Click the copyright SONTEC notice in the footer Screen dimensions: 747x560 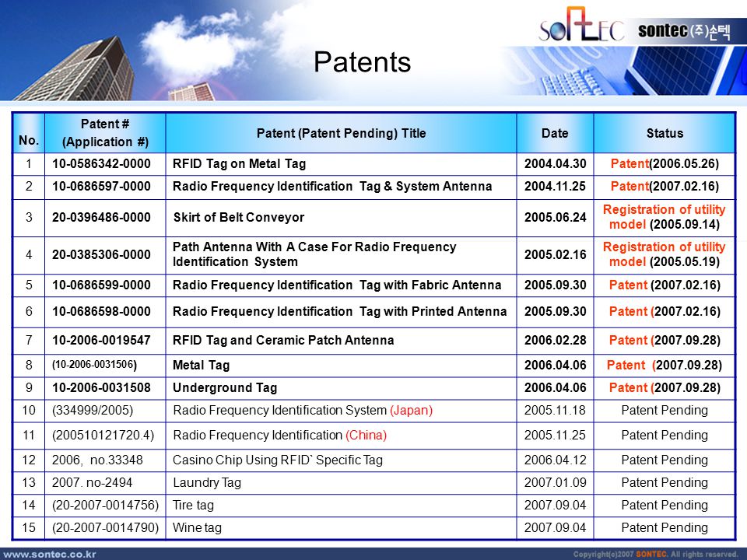click(655, 555)
